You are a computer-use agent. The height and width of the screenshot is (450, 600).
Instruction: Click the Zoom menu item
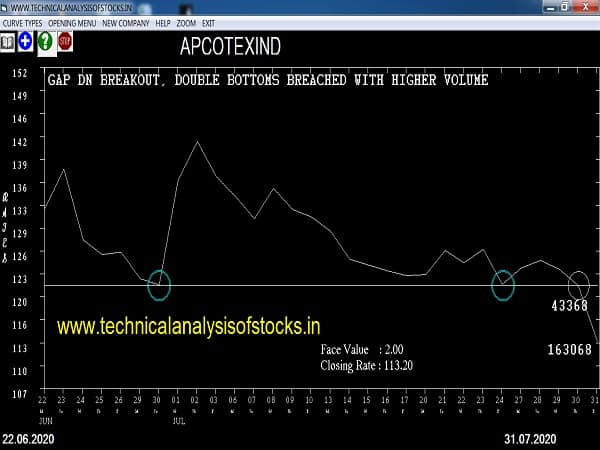pos(187,22)
